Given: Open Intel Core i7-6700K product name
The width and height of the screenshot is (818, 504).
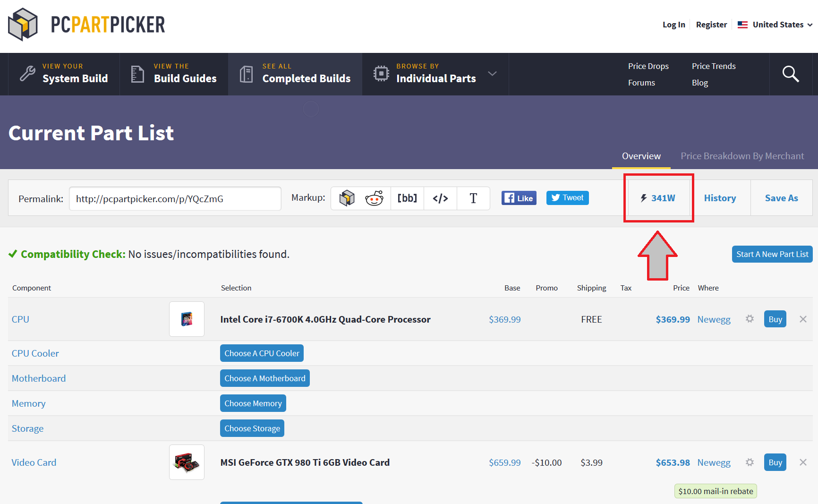Looking at the screenshot, I should coord(325,319).
